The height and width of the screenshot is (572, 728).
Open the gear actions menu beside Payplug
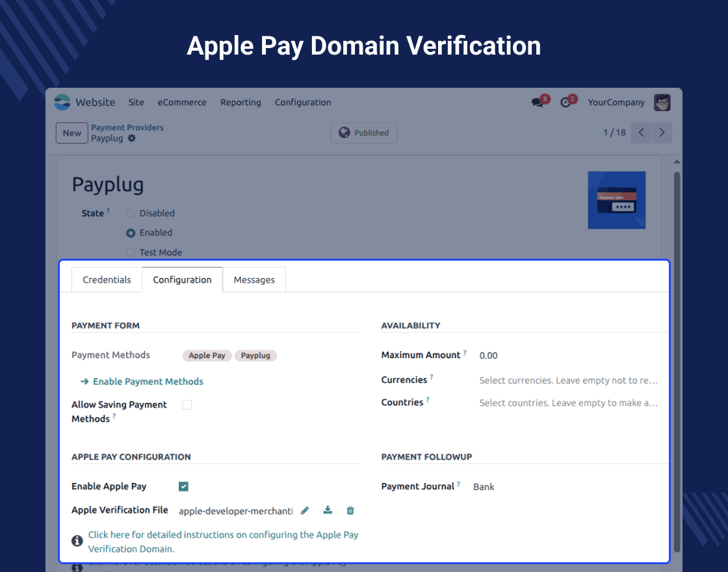point(132,138)
